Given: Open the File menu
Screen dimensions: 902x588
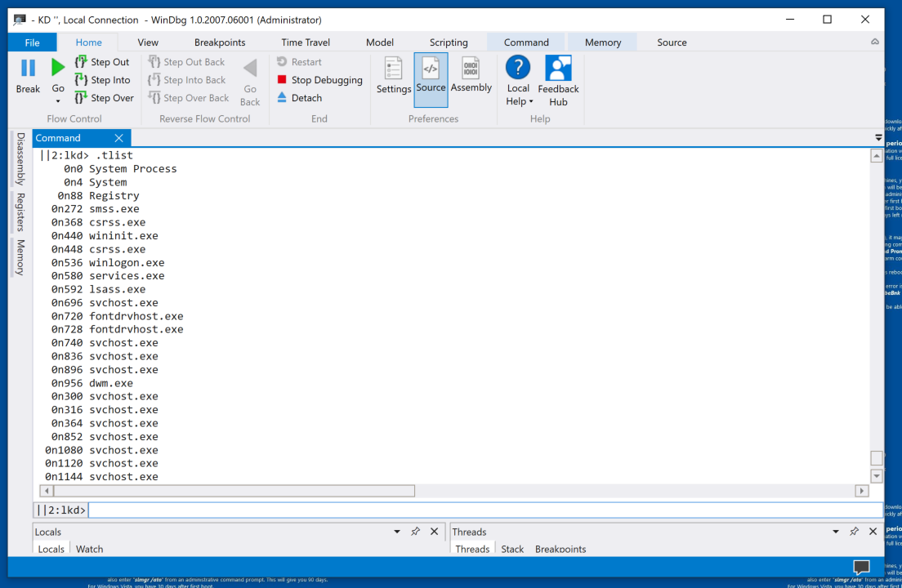Looking at the screenshot, I should tap(32, 42).
